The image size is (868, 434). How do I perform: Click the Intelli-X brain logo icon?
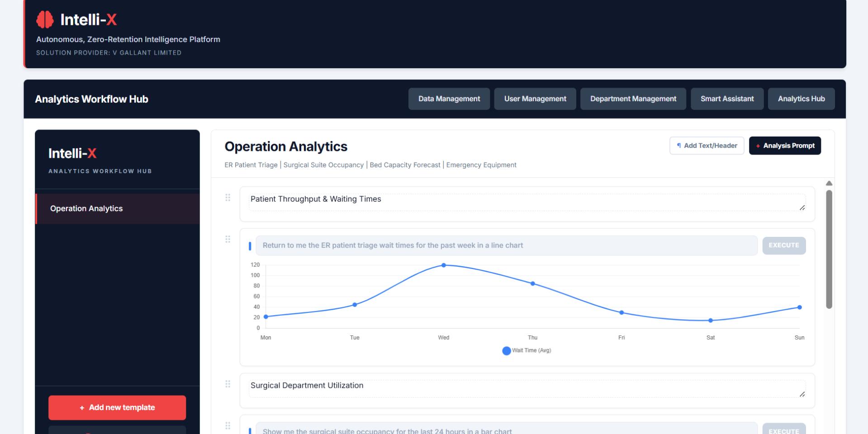[x=45, y=19]
